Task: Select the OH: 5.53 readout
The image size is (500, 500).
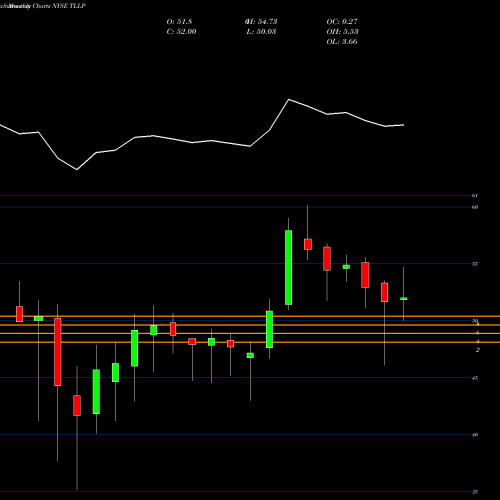Action: coord(342,32)
